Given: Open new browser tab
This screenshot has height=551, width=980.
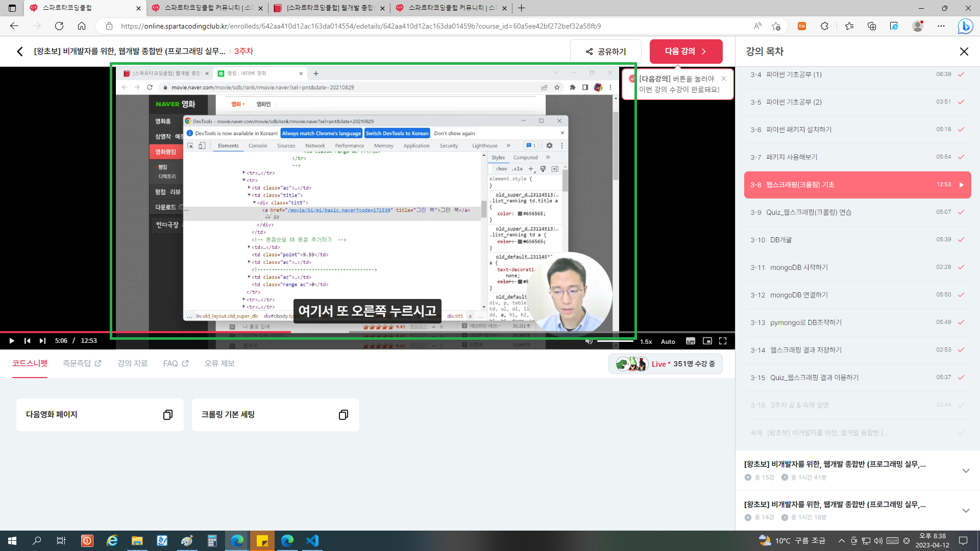Looking at the screenshot, I should coord(521,8).
